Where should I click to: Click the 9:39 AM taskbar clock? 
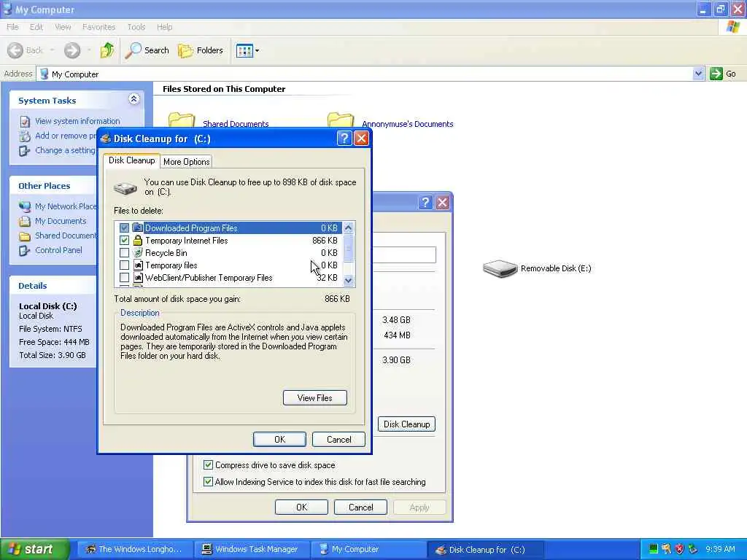[x=720, y=549]
